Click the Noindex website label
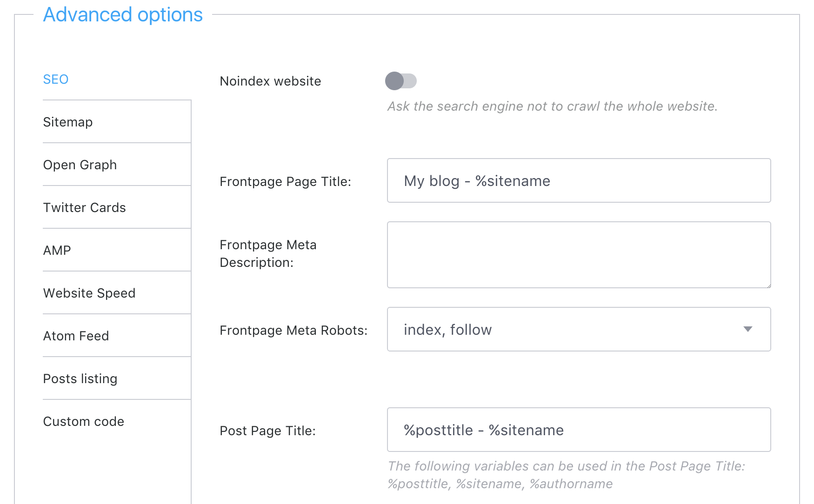 point(270,81)
